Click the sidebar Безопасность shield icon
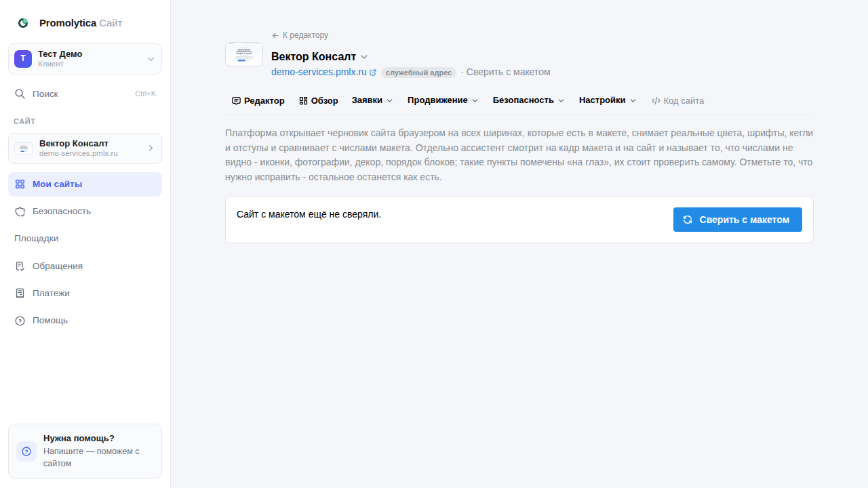 tap(20, 211)
